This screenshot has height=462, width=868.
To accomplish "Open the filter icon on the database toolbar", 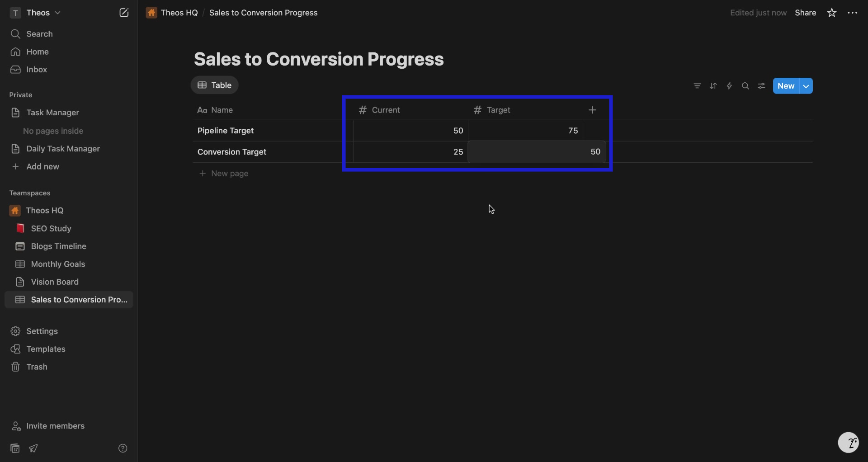I will (x=697, y=86).
